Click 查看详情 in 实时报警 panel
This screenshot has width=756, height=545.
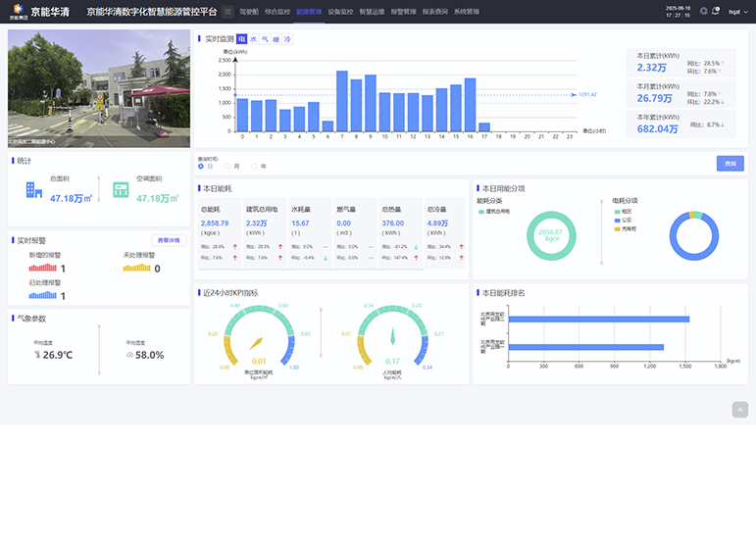pyautogui.click(x=169, y=240)
